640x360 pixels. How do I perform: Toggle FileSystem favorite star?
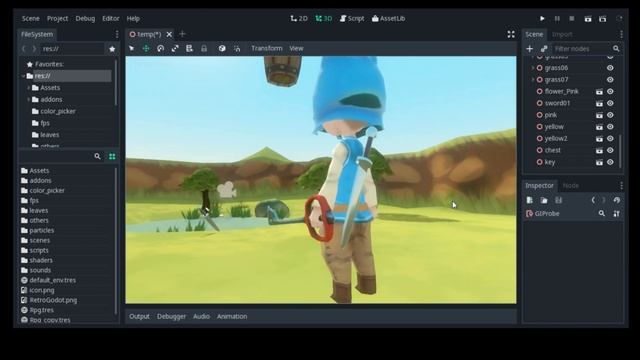coord(112,49)
